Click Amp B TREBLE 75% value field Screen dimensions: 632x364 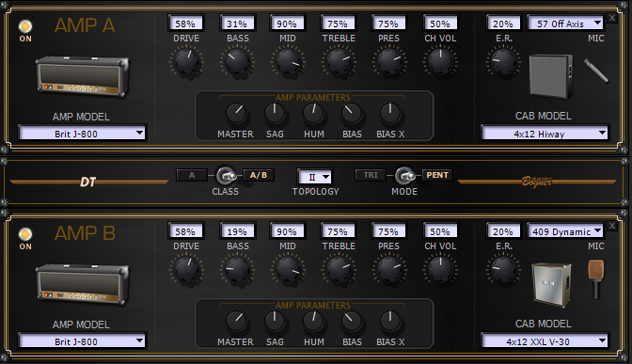point(338,231)
